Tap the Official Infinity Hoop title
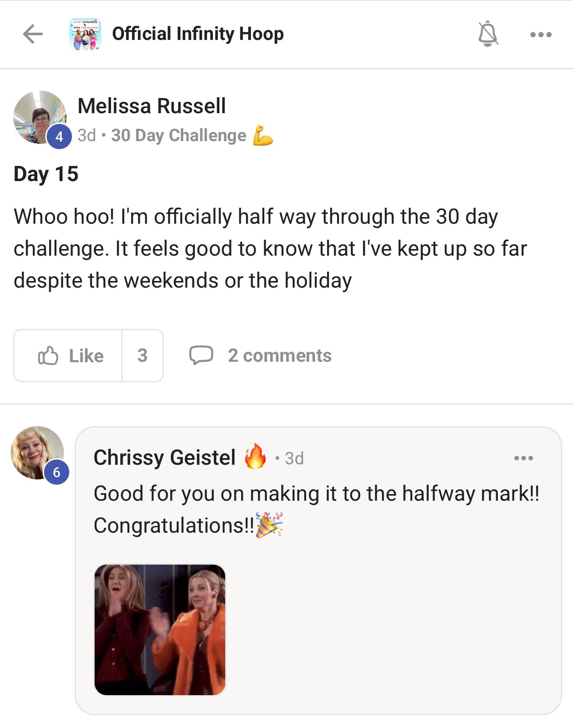 tap(198, 34)
